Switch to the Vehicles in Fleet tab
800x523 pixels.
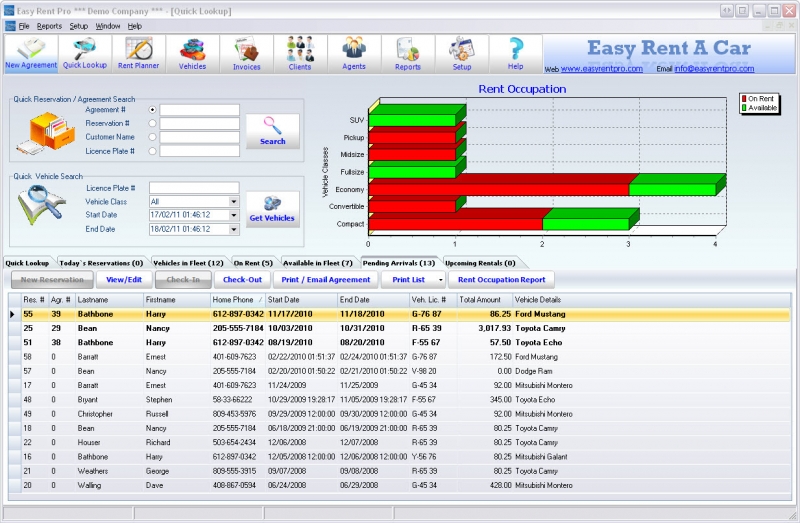click(x=188, y=263)
